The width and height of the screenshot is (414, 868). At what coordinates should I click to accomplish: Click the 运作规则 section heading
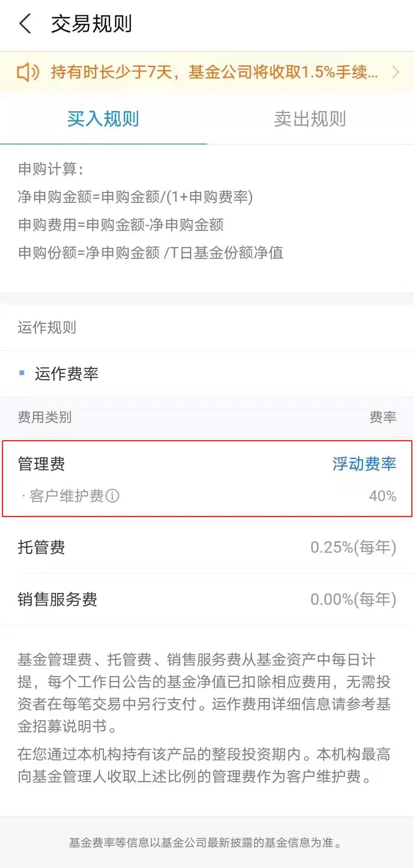(x=47, y=328)
